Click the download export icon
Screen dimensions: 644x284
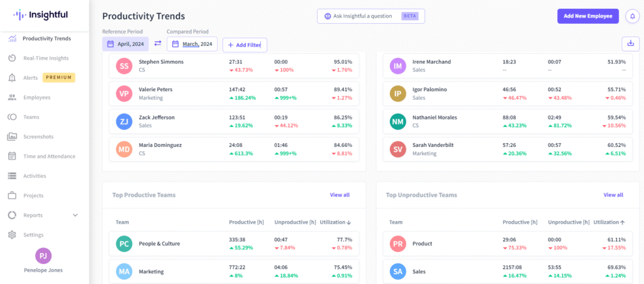(x=630, y=43)
